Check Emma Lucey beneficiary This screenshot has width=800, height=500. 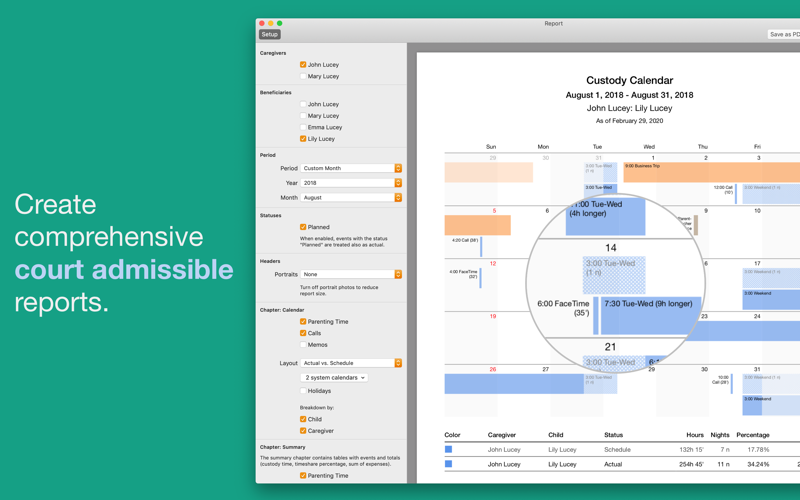click(x=303, y=127)
